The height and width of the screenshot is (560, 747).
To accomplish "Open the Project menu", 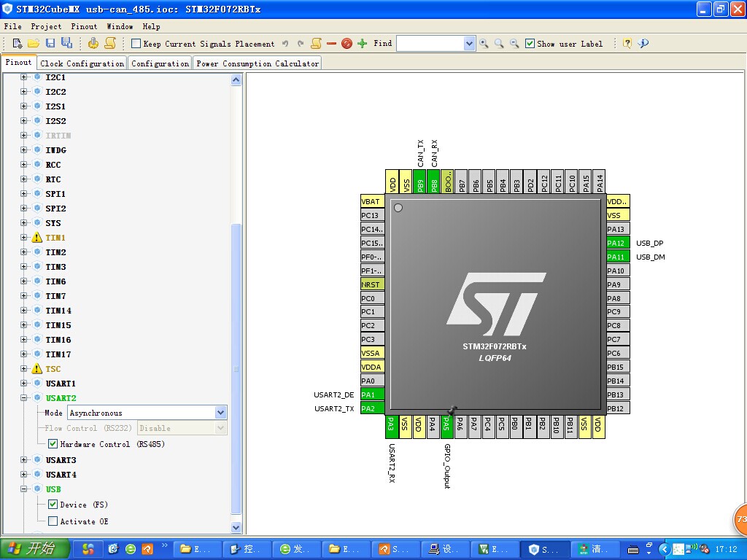I will pos(46,27).
